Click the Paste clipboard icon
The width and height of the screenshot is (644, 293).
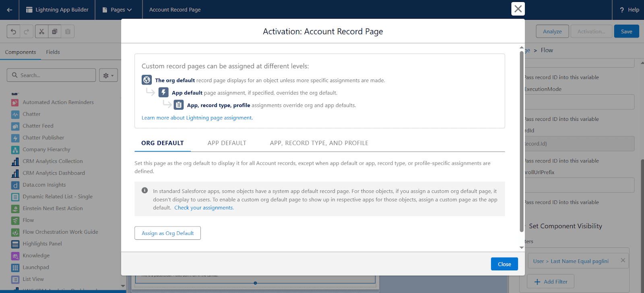coord(68,31)
